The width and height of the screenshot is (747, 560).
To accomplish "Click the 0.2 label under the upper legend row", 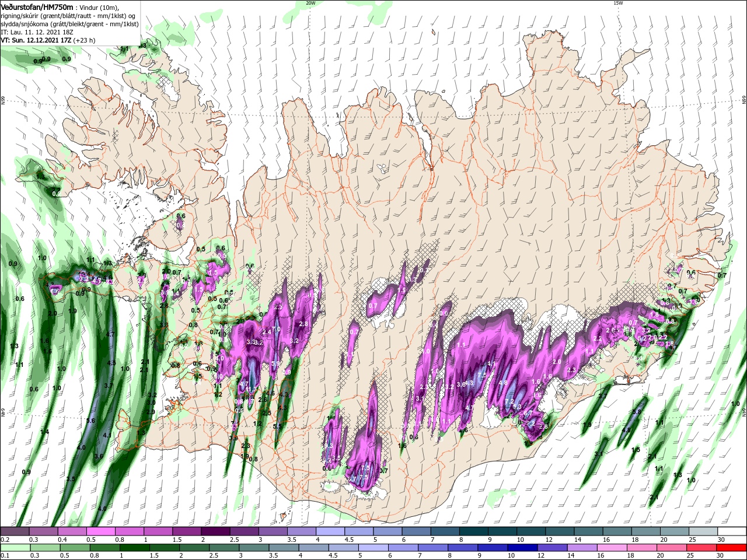I will pyautogui.click(x=4, y=540).
